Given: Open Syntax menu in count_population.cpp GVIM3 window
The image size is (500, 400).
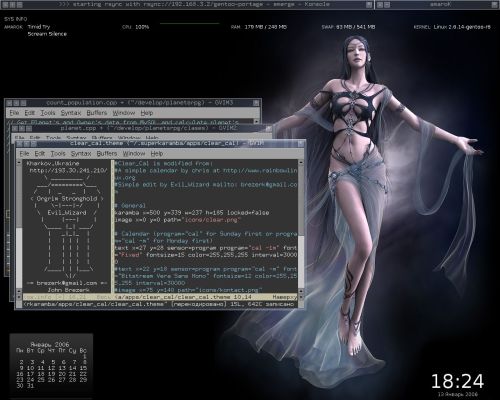Looking at the screenshot, I should [71, 113].
